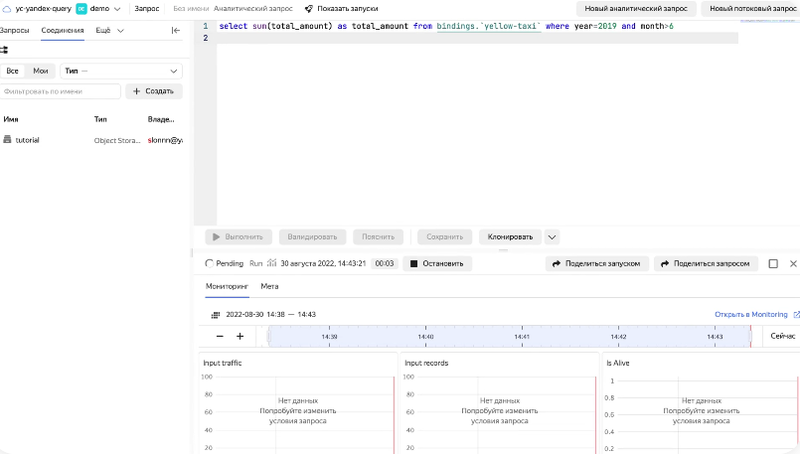Viewport: 800px width, 454px height.
Task: Open the date range calendar icon
Action: (215, 315)
